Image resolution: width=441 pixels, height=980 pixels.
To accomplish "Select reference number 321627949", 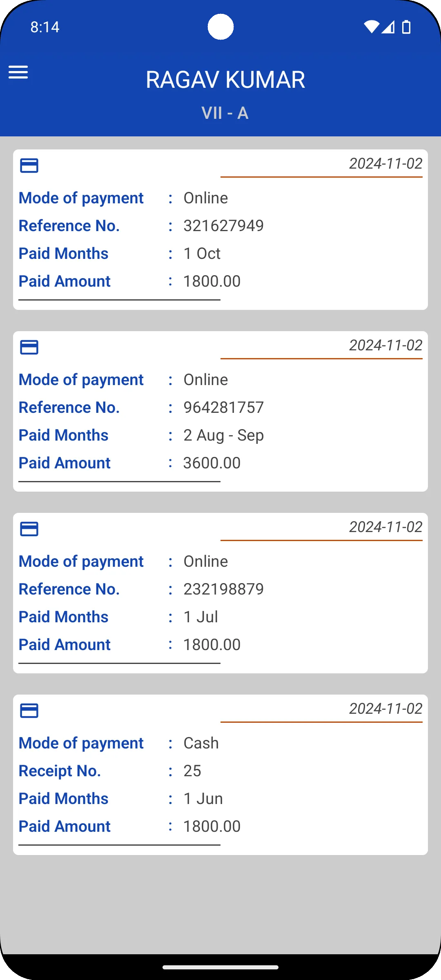I will (x=223, y=226).
